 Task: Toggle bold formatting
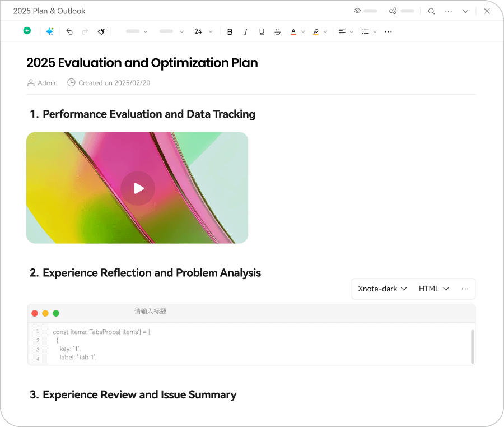230,32
